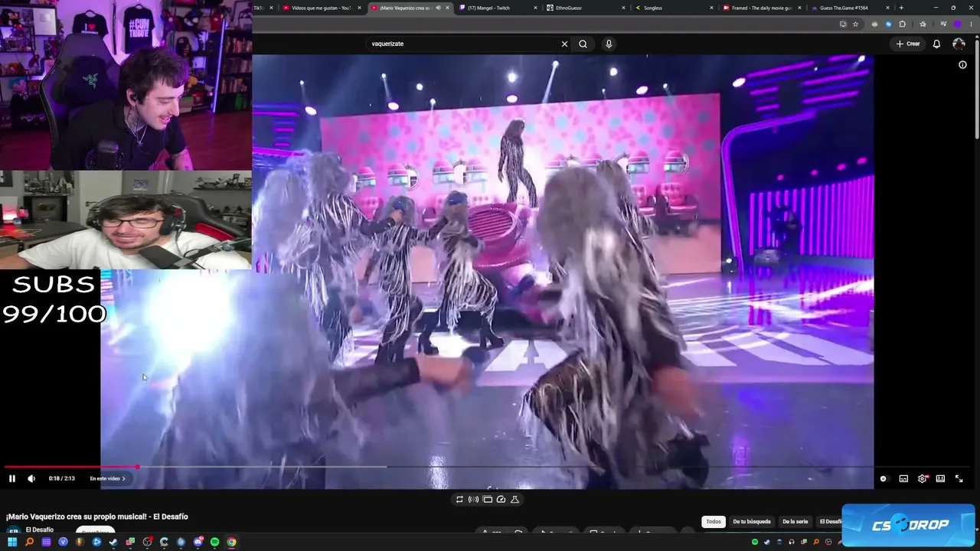Viewport: 980px width, 551px height.
Task: Select the 'De la serie' filter chip
Action: [x=795, y=521]
